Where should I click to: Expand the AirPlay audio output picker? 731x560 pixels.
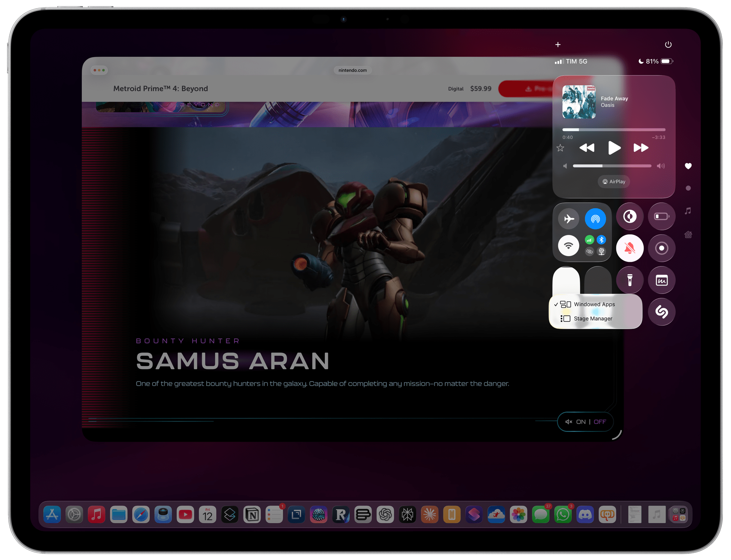tap(614, 182)
